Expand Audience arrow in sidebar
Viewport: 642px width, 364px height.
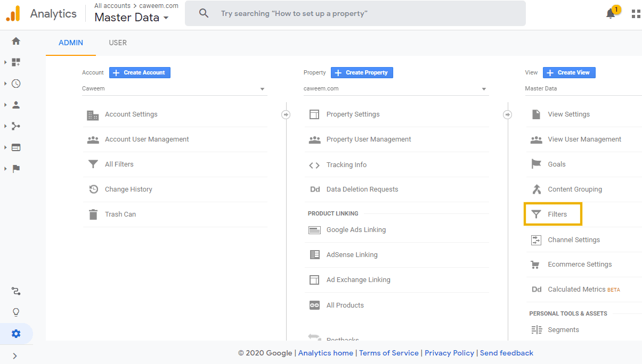point(5,105)
